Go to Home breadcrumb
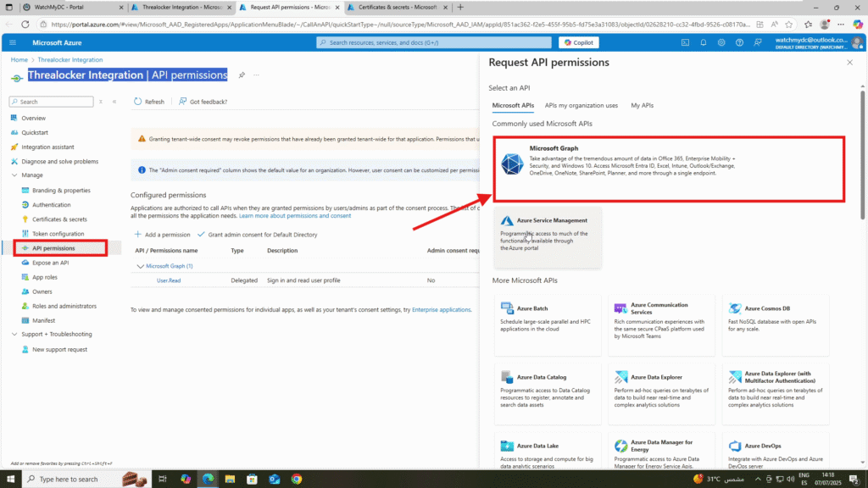This screenshot has height=488, width=868. pyautogui.click(x=19, y=60)
